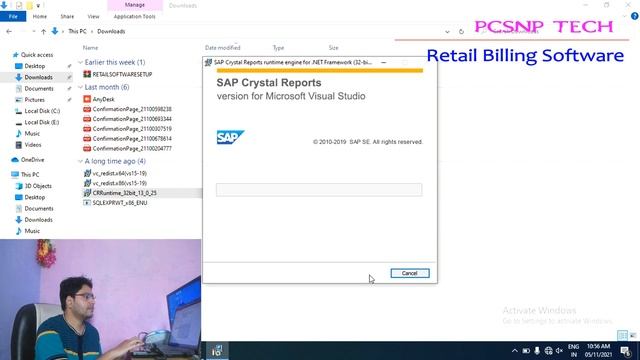Open Explorer help icon
The image size is (640, 360).
point(634,16)
